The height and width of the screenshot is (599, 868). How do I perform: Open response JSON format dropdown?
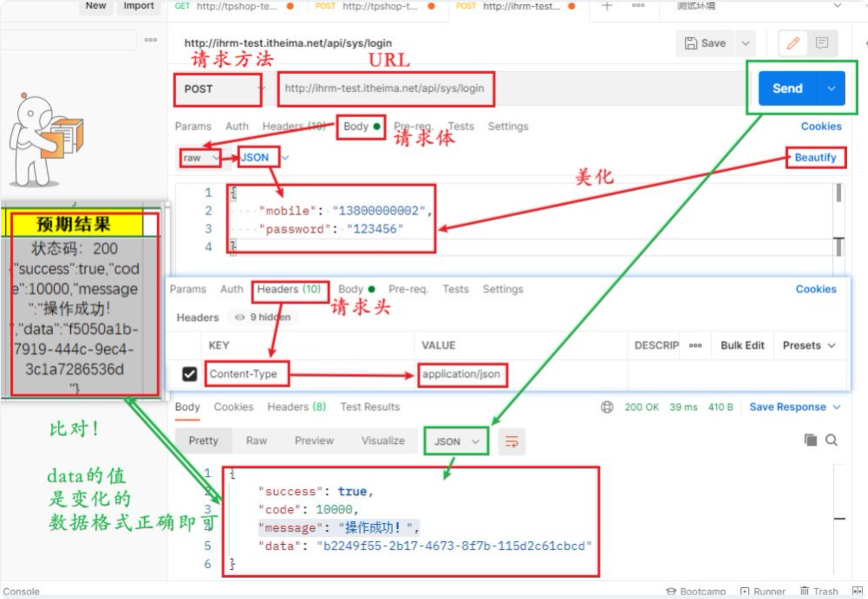pos(456,441)
